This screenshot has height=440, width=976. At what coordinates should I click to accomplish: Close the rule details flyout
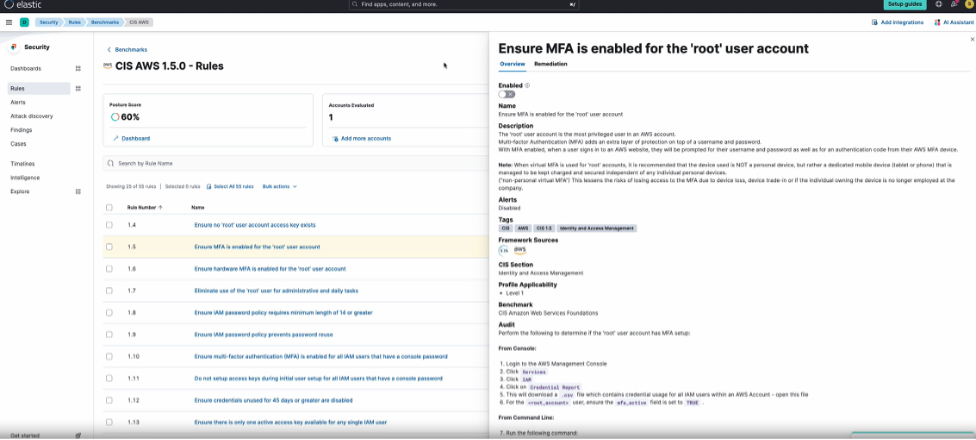[971, 39]
